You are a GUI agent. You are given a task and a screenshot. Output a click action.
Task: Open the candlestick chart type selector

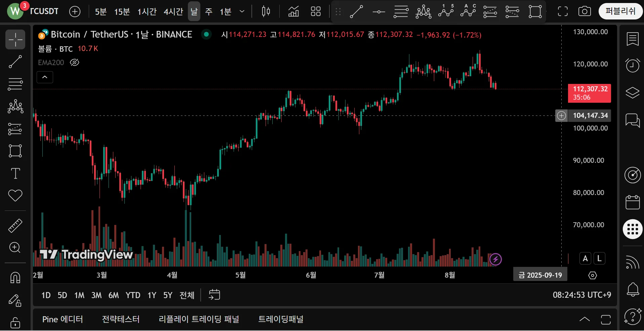(x=266, y=11)
